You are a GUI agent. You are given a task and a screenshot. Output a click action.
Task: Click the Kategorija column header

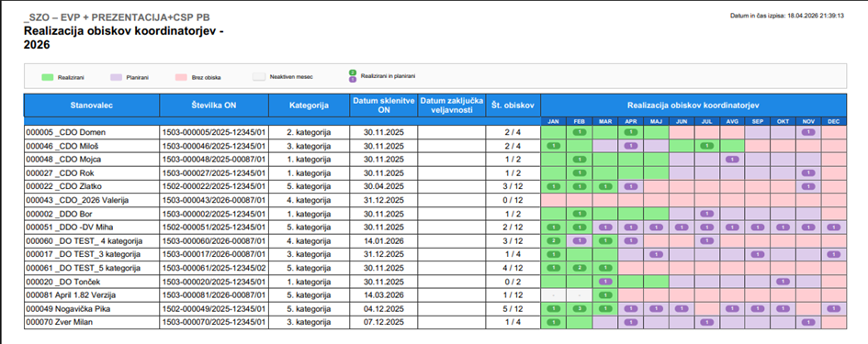[309, 105]
